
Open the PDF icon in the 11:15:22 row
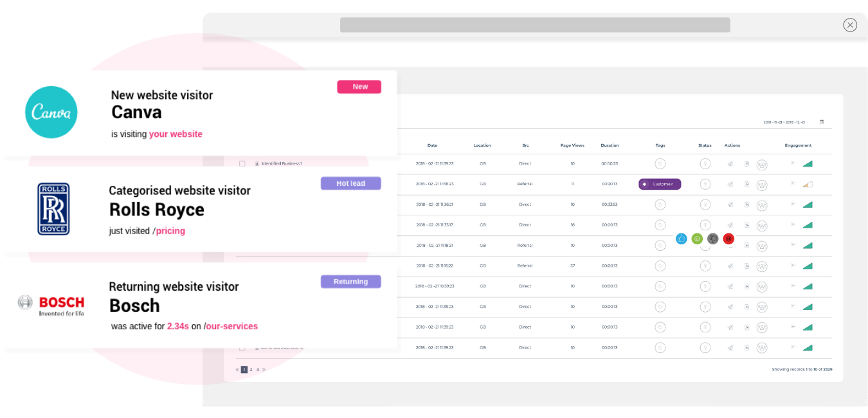point(746,266)
